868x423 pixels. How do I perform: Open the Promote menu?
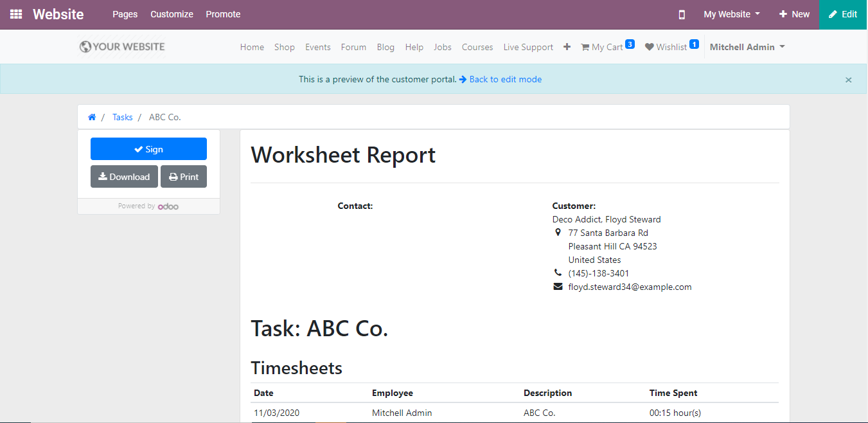[223, 14]
